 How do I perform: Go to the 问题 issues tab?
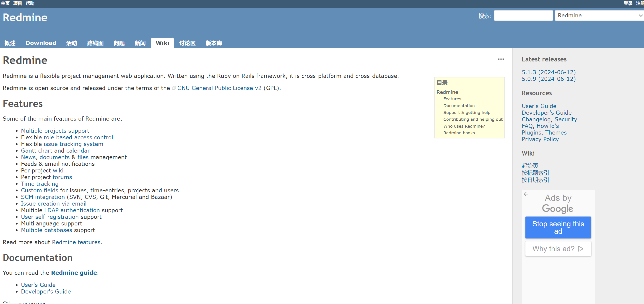click(119, 43)
